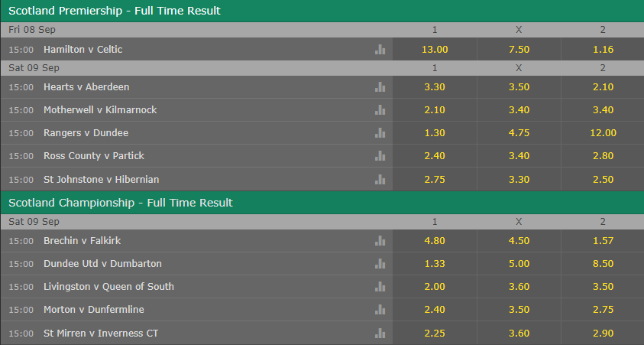644x345 pixels.
Task: Choose Dundee away win at 12.00
Action: coord(603,133)
